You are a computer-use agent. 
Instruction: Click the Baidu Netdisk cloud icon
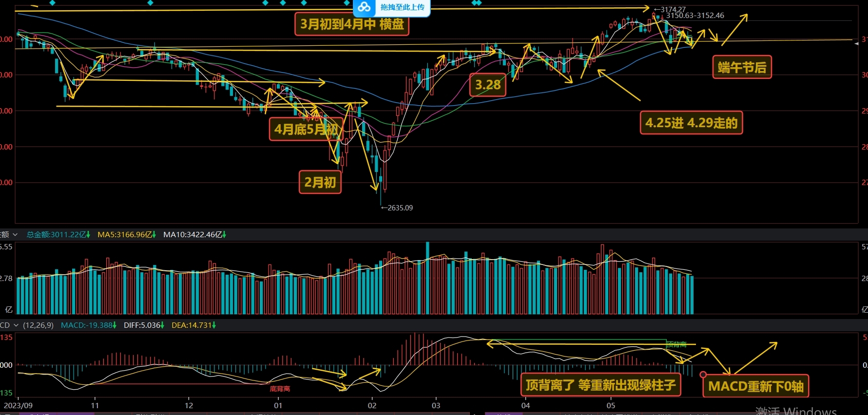coord(364,7)
